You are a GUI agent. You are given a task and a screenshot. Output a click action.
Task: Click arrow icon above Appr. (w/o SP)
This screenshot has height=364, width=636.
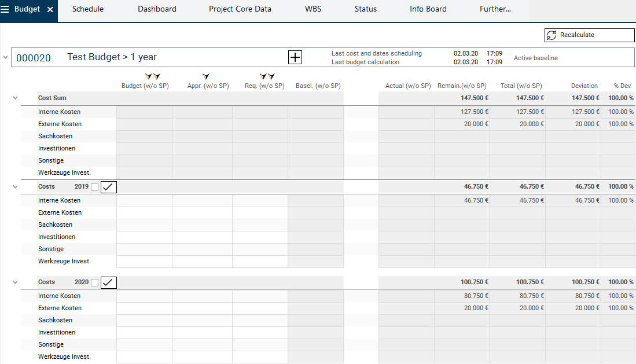coord(206,76)
